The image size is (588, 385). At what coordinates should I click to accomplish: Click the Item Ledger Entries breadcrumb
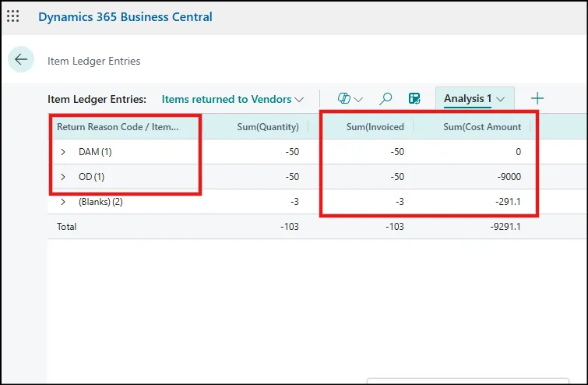click(x=93, y=61)
